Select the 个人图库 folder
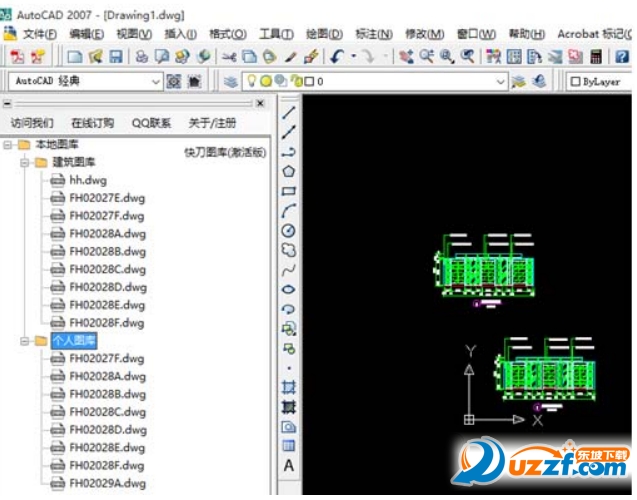Viewport: 637px width, 500px height. pyautogui.click(x=74, y=341)
